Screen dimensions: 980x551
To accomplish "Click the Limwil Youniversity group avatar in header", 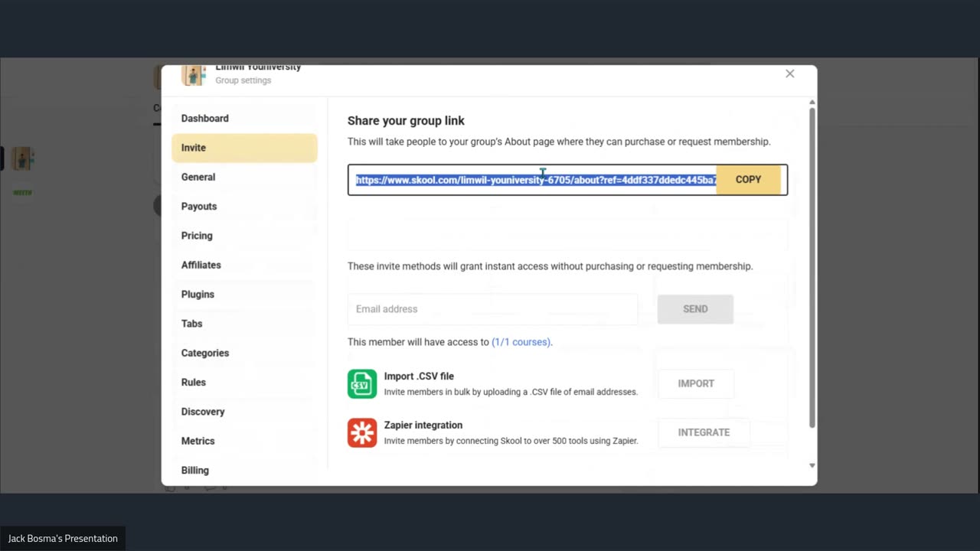I will pyautogui.click(x=193, y=75).
